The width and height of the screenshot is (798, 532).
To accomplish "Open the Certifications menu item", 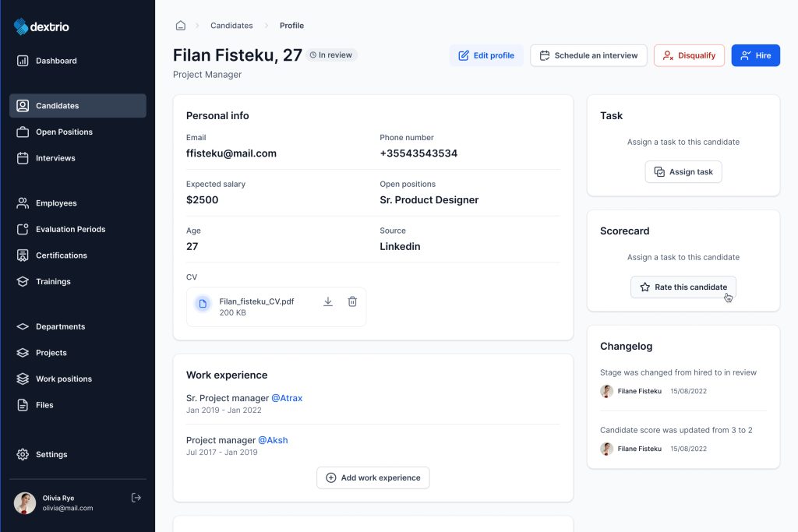I will [61, 255].
